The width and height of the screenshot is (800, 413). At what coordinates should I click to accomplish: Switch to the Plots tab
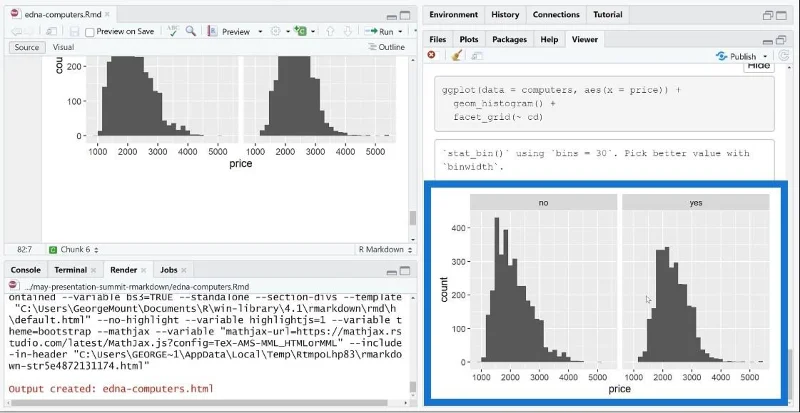pyautogui.click(x=469, y=39)
